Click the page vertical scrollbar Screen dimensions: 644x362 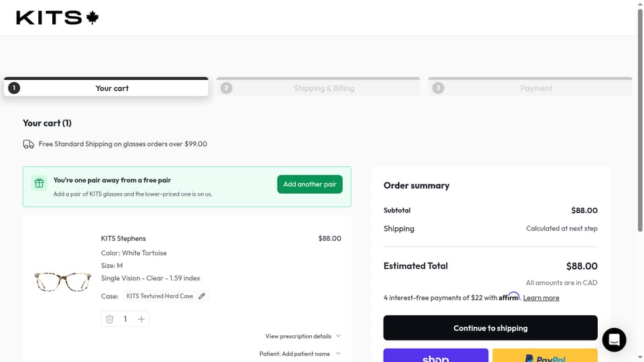640,119
